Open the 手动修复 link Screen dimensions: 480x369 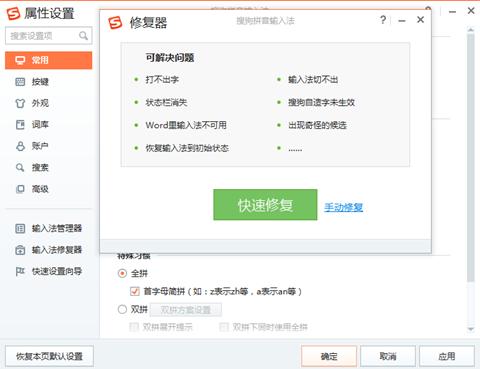click(x=343, y=207)
